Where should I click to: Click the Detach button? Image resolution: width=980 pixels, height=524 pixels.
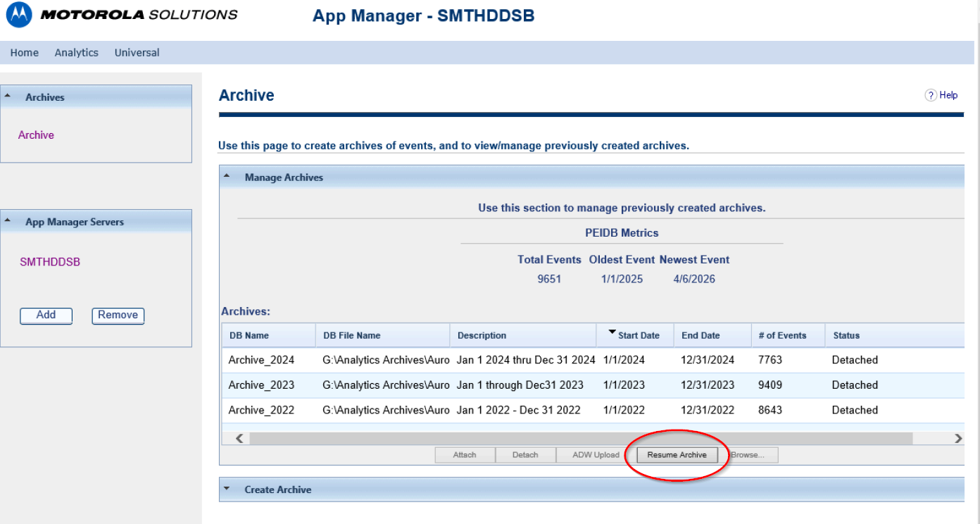(525, 455)
